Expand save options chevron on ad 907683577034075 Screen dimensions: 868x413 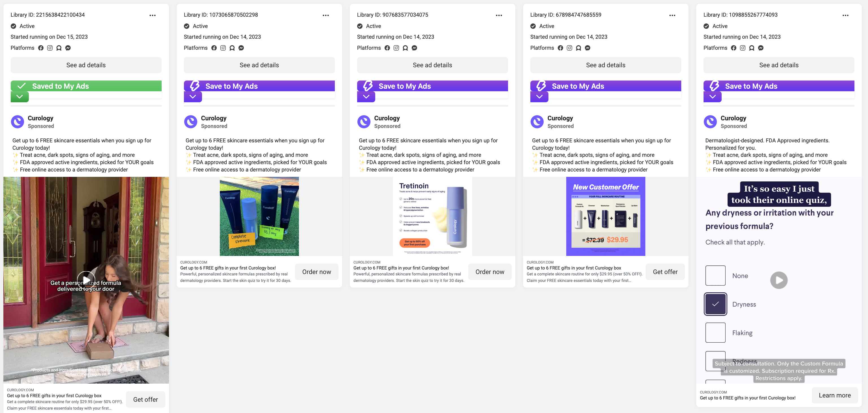tap(366, 97)
